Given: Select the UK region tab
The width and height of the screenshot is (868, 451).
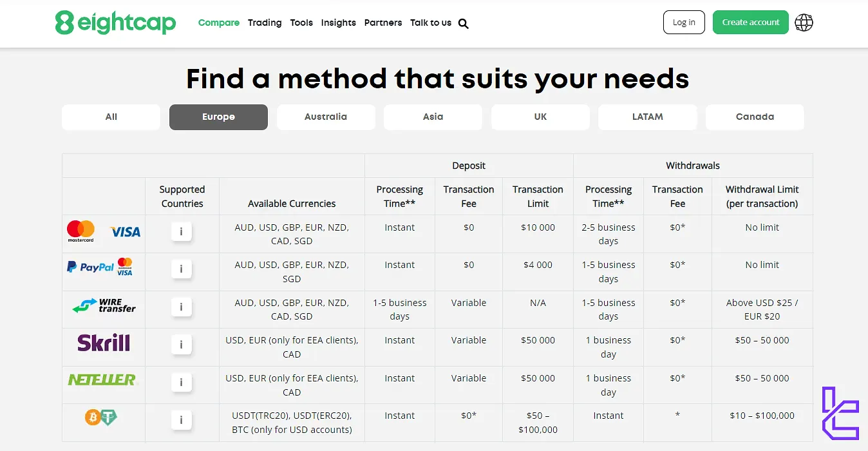Looking at the screenshot, I should (540, 117).
